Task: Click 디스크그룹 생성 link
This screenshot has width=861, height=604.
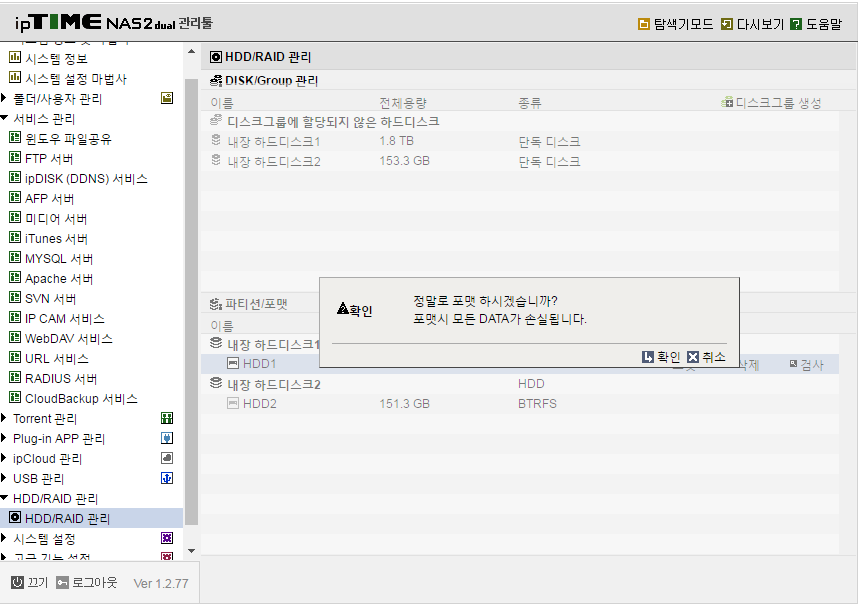Action: click(x=771, y=103)
